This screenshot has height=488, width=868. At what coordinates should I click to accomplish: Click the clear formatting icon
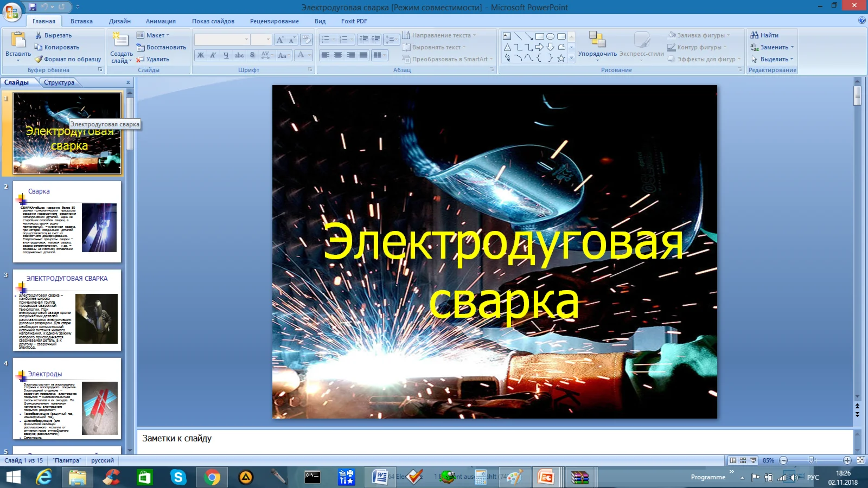coord(306,40)
